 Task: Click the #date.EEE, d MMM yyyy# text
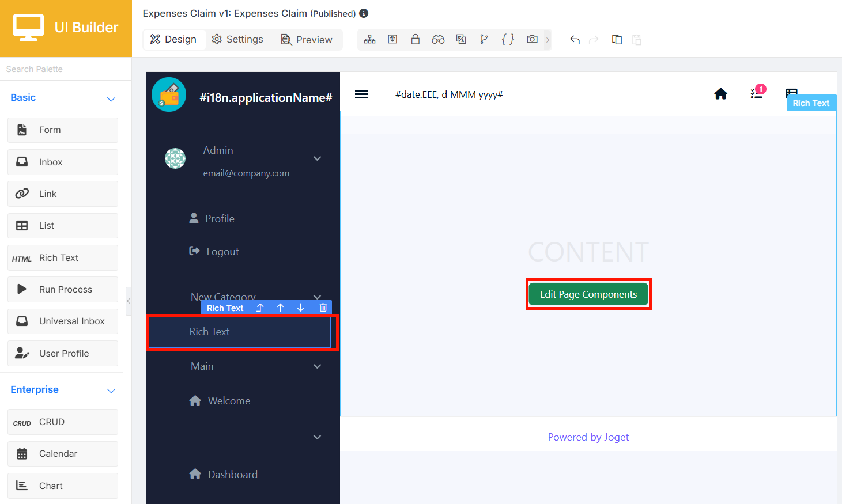coord(449,94)
